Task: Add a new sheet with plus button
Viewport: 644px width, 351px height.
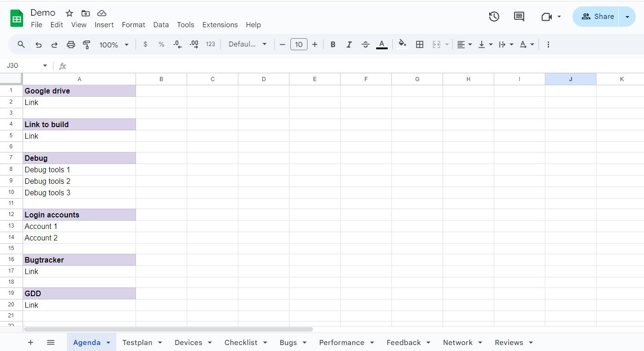Action: point(30,343)
